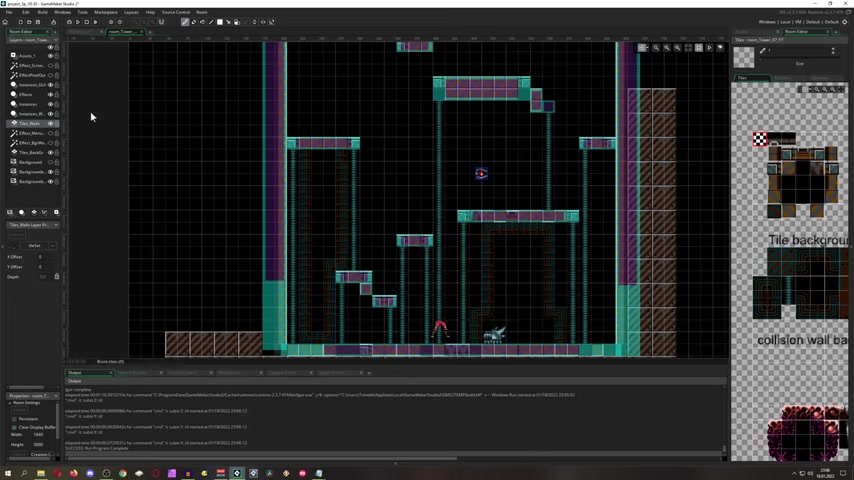Click the tileSet name button
The width and height of the screenshot is (854, 480).
coord(34,246)
